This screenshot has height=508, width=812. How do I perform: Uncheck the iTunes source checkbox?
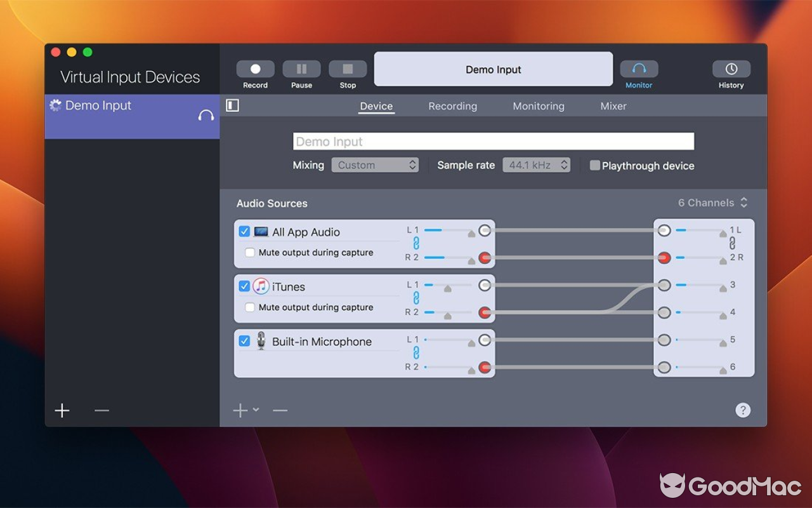click(x=244, y=286)
